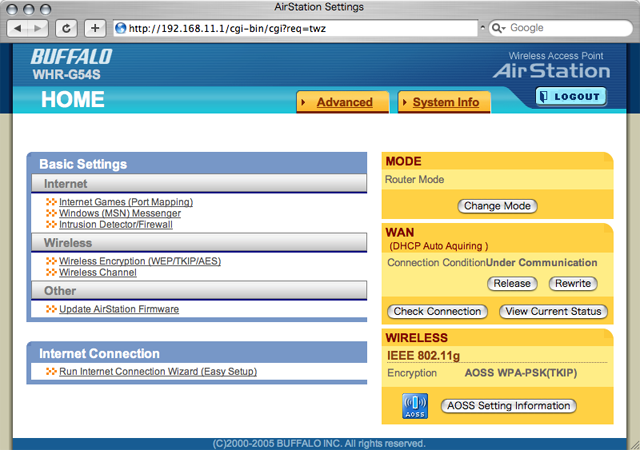
Task: Click the WHR-G54S model name
Action: tap(67, 74)
